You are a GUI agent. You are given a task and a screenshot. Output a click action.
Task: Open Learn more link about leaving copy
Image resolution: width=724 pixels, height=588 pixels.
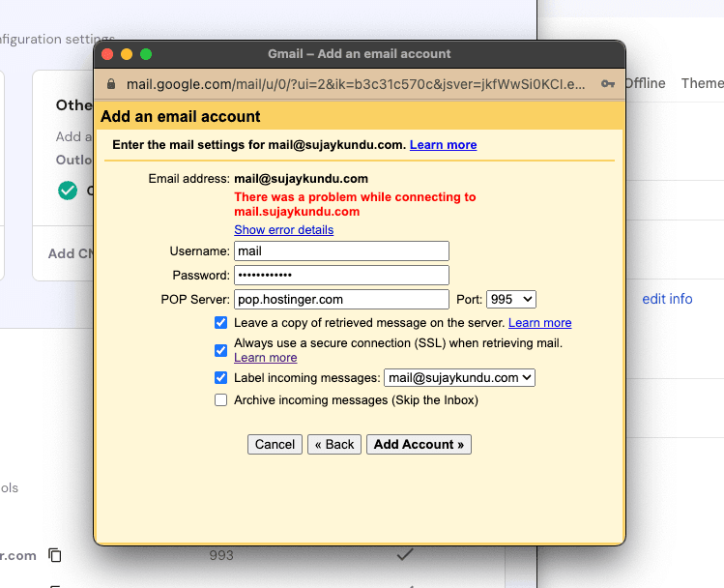coord(539,322)
